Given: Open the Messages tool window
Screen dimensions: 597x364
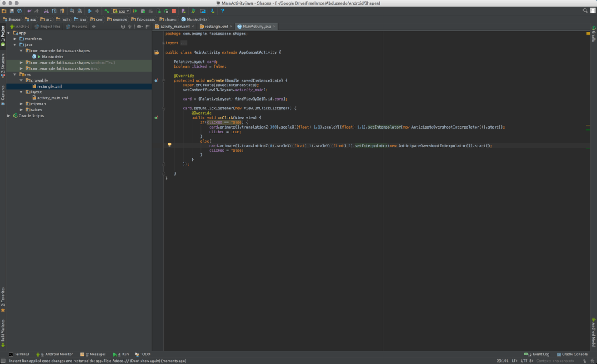Looking at the screenshot, I should (93, 354).
